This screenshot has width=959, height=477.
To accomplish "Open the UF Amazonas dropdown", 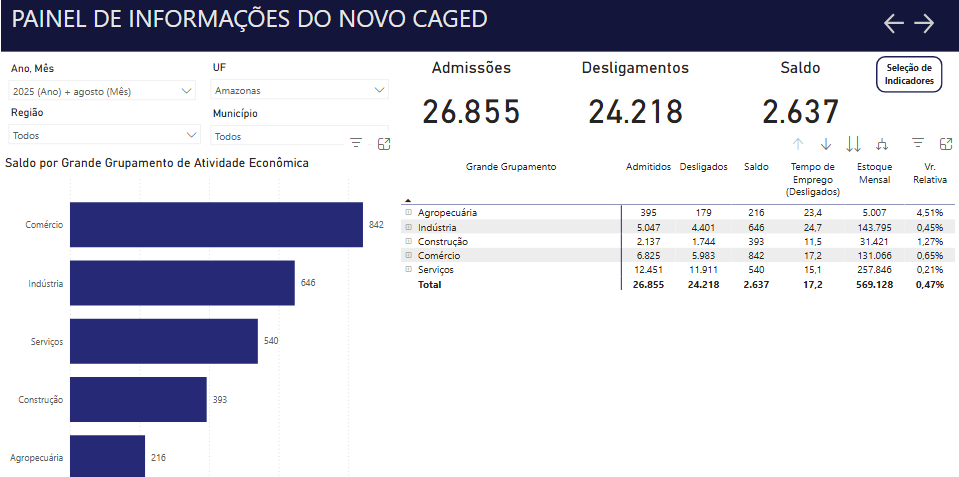I will pos(300,90).
